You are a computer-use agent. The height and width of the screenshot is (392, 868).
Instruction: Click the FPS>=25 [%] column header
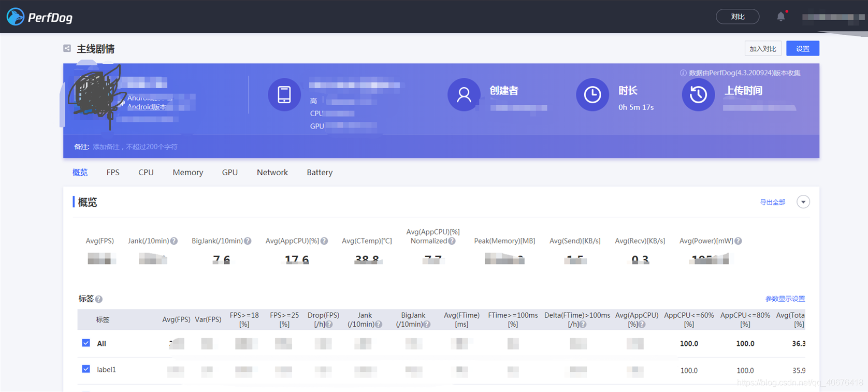click(284, 319)
